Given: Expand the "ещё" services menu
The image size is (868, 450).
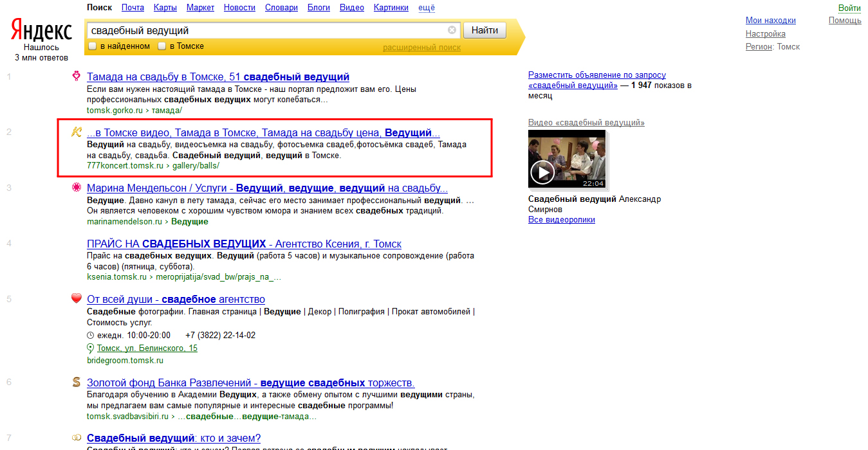Looking at the screenshot, I should (x=426, y=8).
